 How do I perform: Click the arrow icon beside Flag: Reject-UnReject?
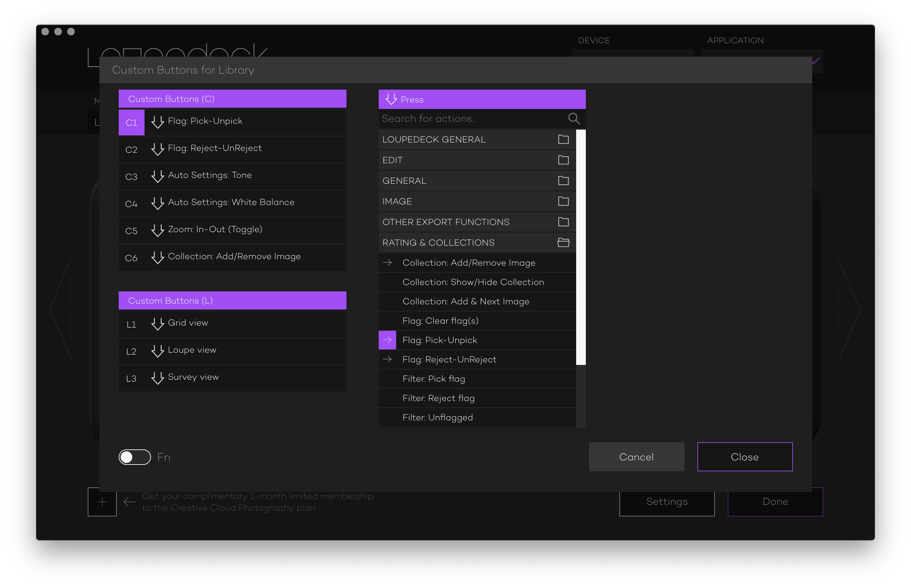tap(387, 359)
